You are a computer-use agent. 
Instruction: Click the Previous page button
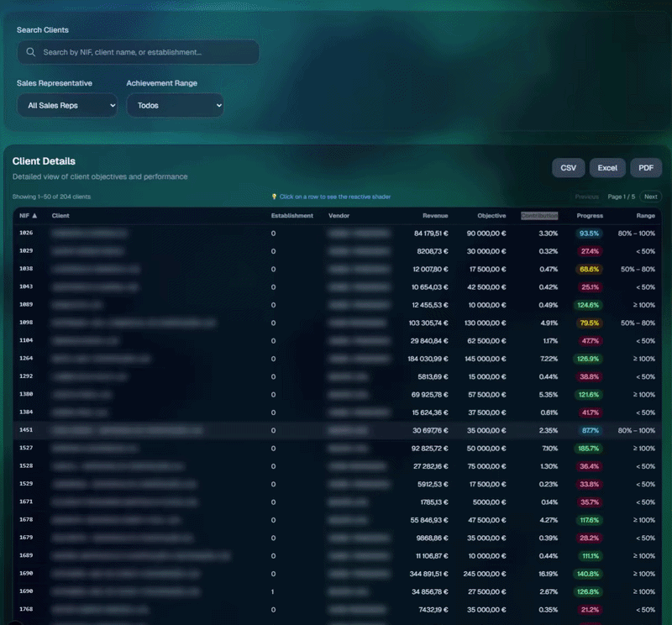click(x=587, y=197)
